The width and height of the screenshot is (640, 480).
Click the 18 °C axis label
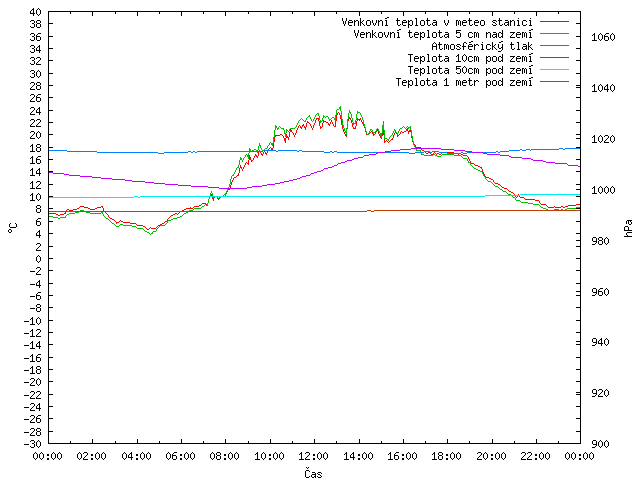[x=36, y=148]
